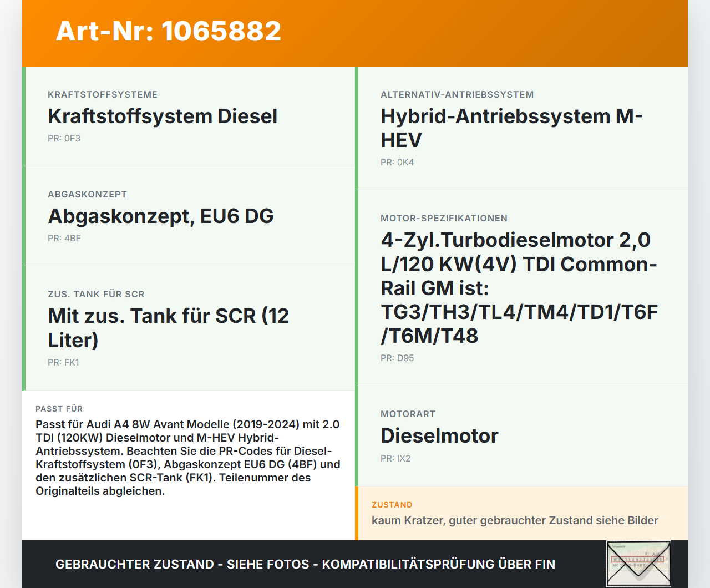Select the 4-Zyl.Turbodieselmotor specification text
Screen dimensions: 710x588
(519, 288)
